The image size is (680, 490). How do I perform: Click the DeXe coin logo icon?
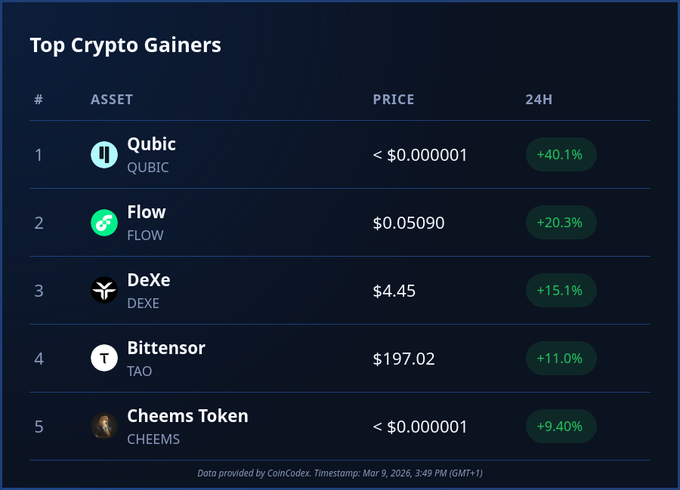(x=104, y=291)
